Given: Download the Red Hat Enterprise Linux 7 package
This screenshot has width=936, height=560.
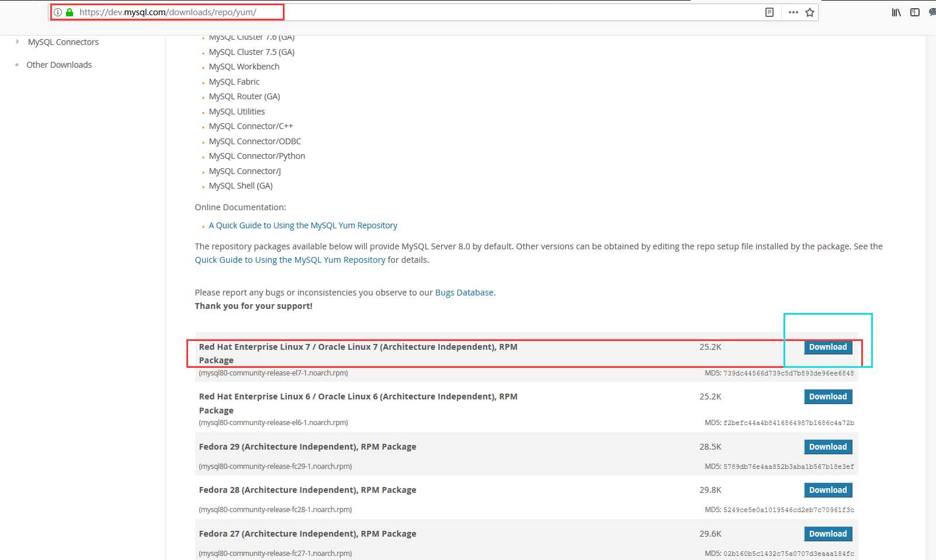Looking at the screenshot, I should tap(828, 347).
